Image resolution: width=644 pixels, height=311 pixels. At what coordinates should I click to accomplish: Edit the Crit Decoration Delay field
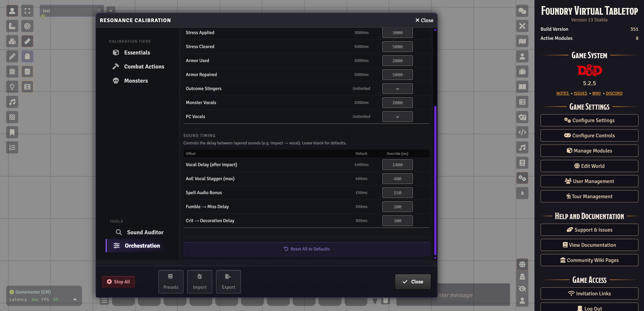click(397, 221)
